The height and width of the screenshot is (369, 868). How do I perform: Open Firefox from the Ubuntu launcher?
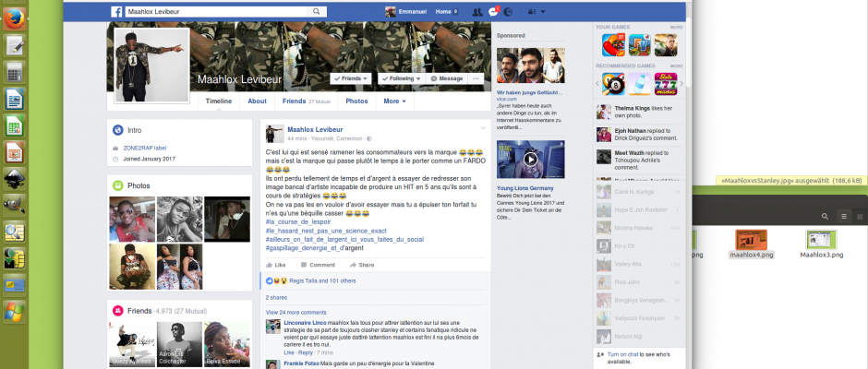pyautogui.click(x=13, y=18)
